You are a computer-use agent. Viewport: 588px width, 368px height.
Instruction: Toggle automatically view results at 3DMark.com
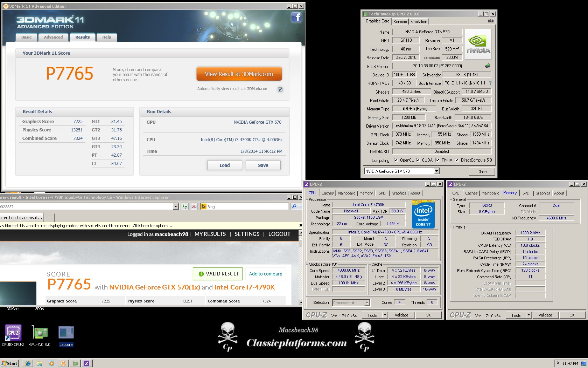[280, 89]
